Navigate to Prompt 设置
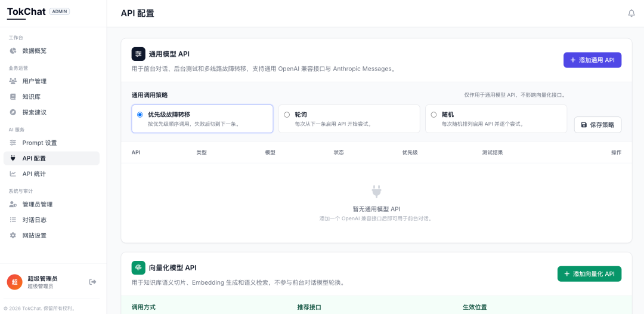The image size is (644, 314). (x=51, y=143)
